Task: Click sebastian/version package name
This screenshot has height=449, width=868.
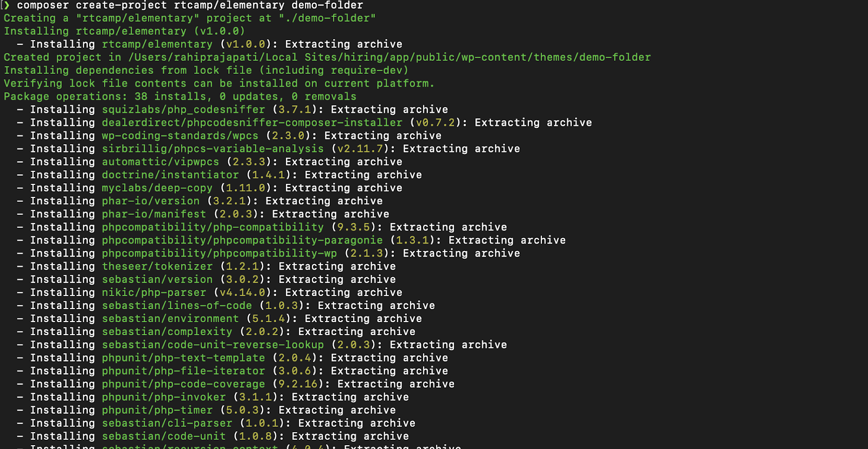Action: point(157,279)
